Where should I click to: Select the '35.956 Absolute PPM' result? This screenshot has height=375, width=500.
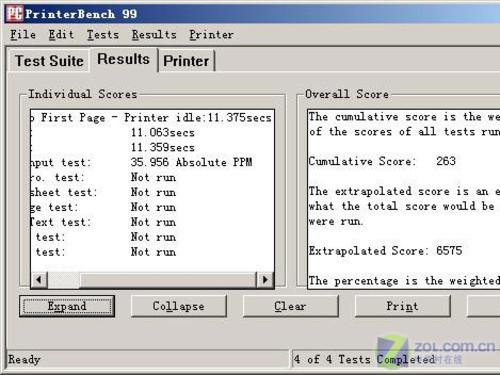[x=191, y=162]
